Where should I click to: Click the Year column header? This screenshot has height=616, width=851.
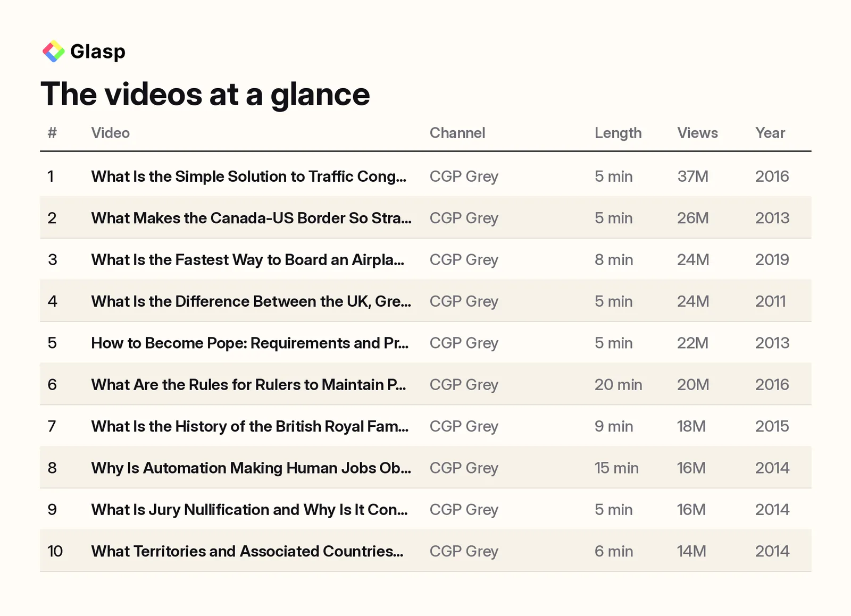[770, 133]
